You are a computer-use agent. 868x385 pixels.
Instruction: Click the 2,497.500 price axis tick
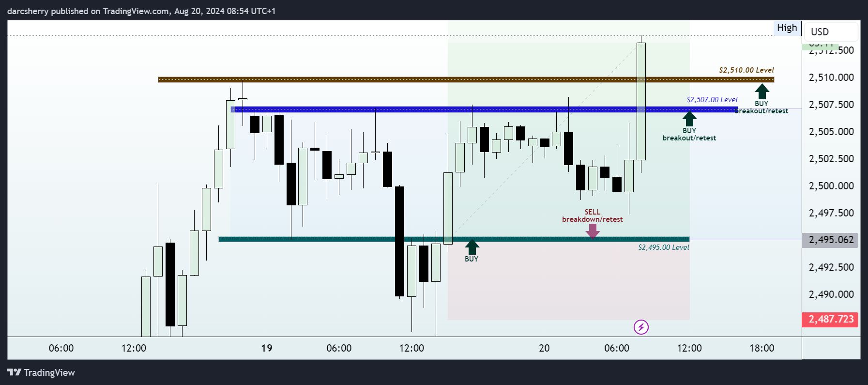831,213
